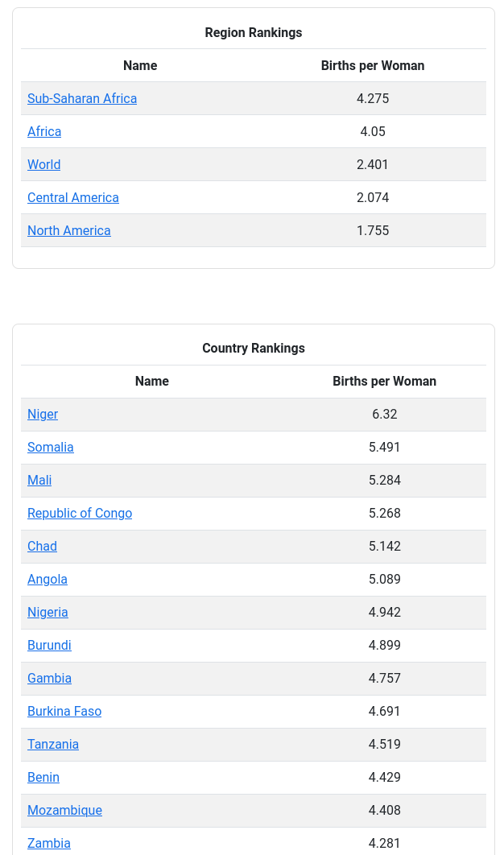Open the Burundi link
This screenshot has height=855, width=504.
point(49,645)
